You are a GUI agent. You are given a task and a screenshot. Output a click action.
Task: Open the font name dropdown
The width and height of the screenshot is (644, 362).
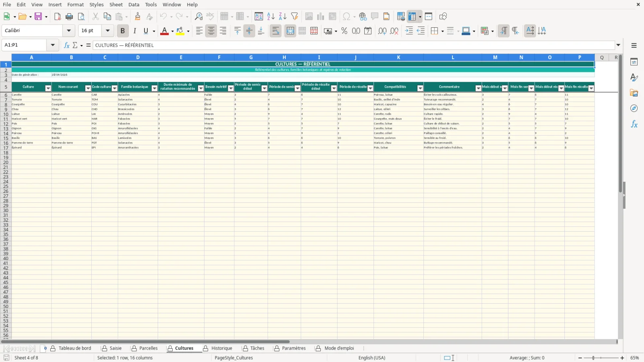(x=69, y=31)
